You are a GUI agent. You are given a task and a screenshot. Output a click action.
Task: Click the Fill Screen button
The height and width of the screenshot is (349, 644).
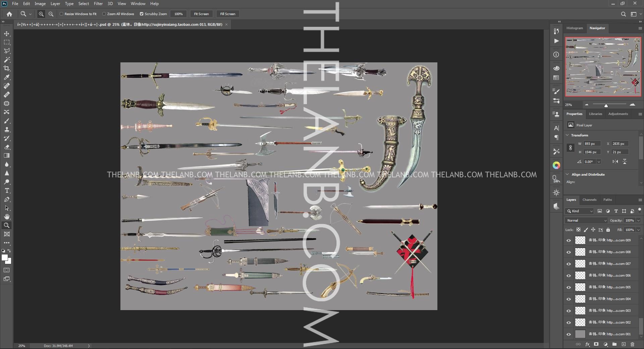click(228, 14)
